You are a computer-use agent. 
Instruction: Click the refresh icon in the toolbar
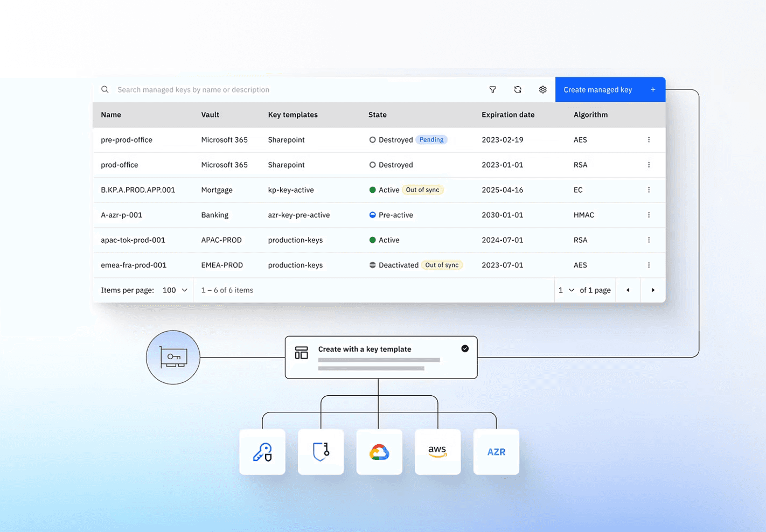click(518, 89)
